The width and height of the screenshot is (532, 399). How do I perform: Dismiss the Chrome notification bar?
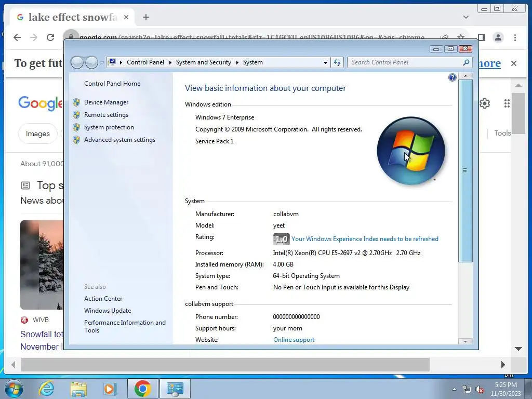pos(514,63)
